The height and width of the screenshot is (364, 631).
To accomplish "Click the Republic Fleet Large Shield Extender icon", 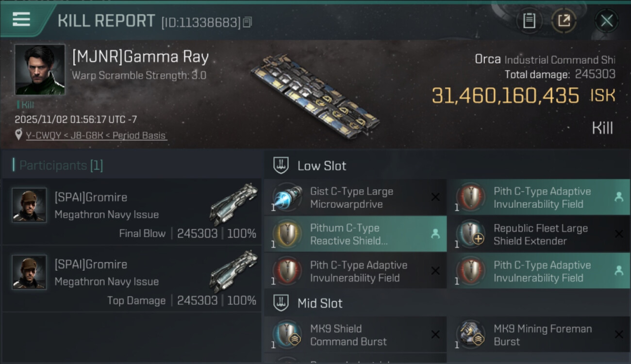I will coord(470,234).
